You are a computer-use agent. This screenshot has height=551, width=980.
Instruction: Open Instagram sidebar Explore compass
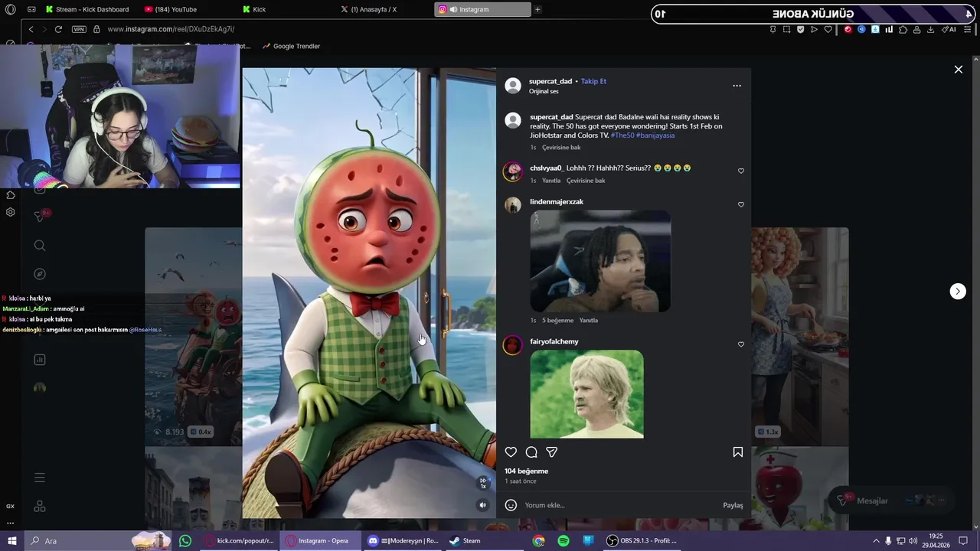40,274
